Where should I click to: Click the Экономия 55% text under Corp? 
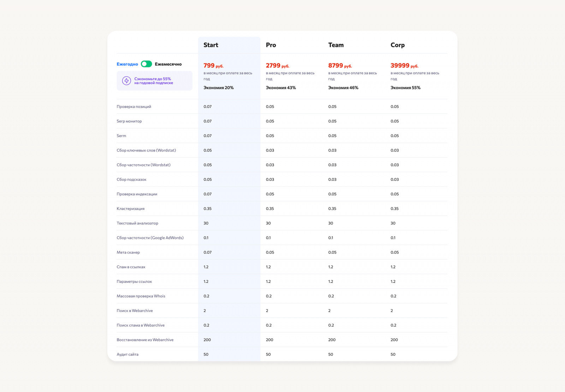(405, 88)
